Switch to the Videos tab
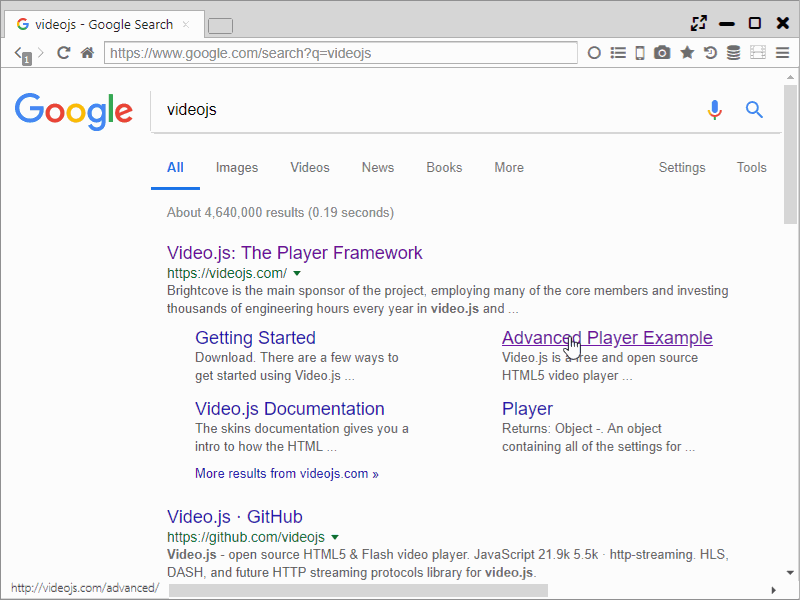800x600 pixels. pyautogui.click(x=310, y=167)
